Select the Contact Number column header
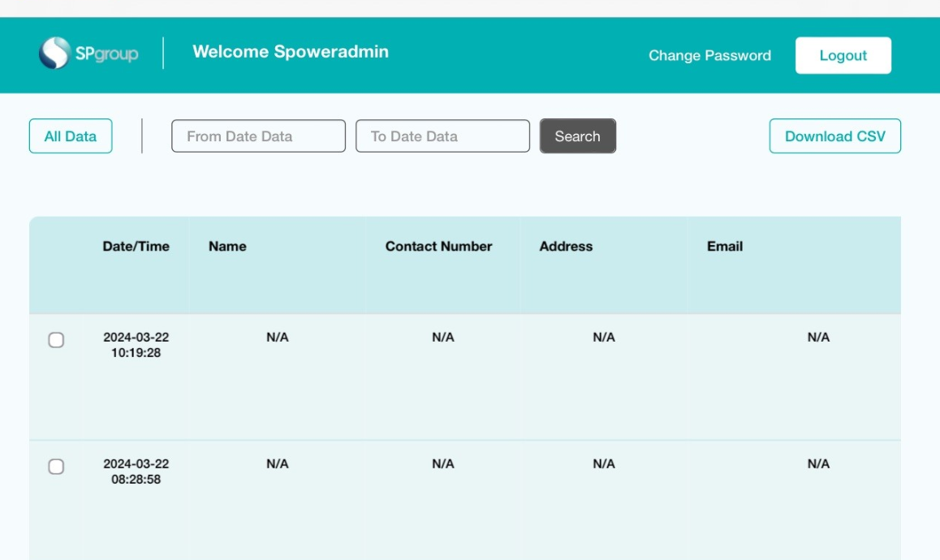 [438, 247]
